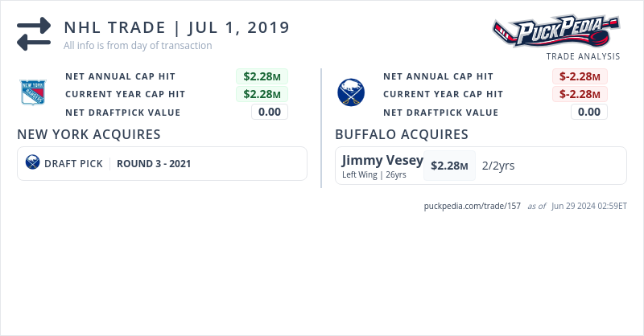Viewport: 644px width, 336px height.
Task: Click Rangers current year cap hit value
Action: [x=262, y=94]
